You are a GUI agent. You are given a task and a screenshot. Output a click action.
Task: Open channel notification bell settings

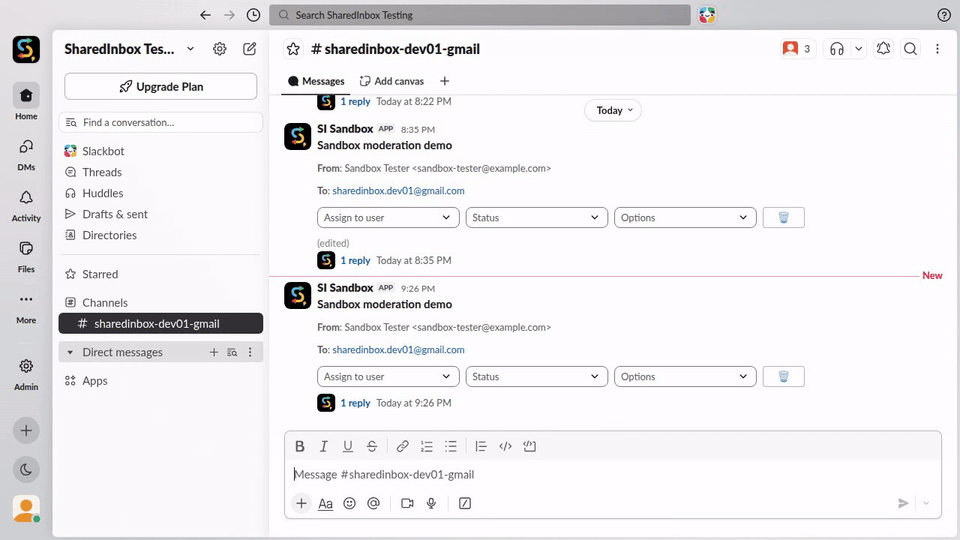(883, 49)
